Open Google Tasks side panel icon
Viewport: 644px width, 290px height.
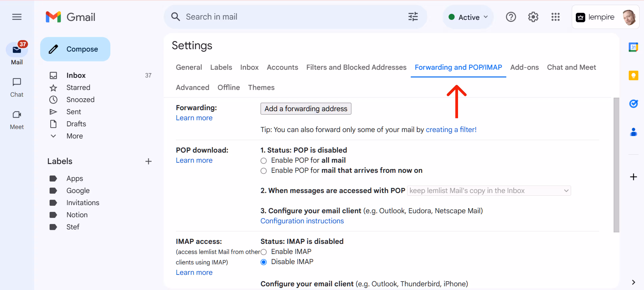coord(633,104)
